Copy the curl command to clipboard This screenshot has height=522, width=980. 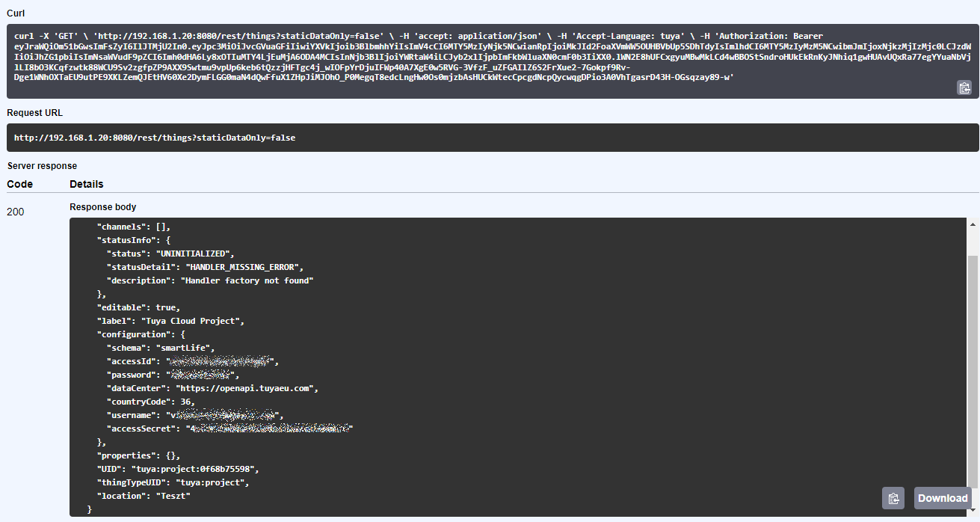tap(964, 87)
